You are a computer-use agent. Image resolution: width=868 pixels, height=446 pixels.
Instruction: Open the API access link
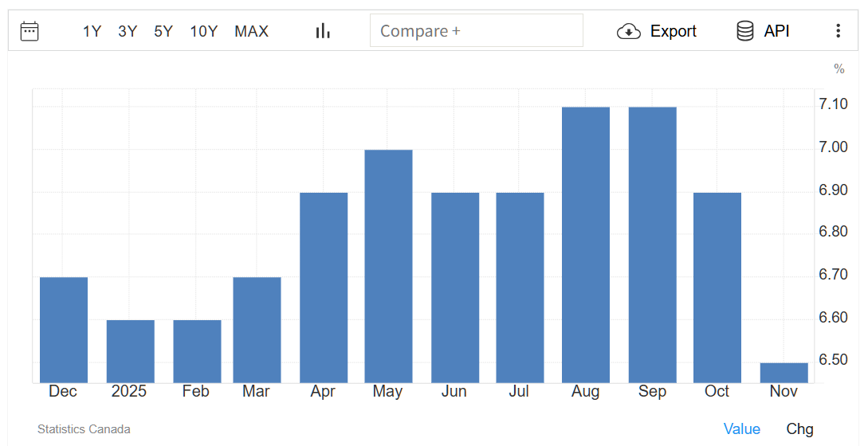click(776, 31)
